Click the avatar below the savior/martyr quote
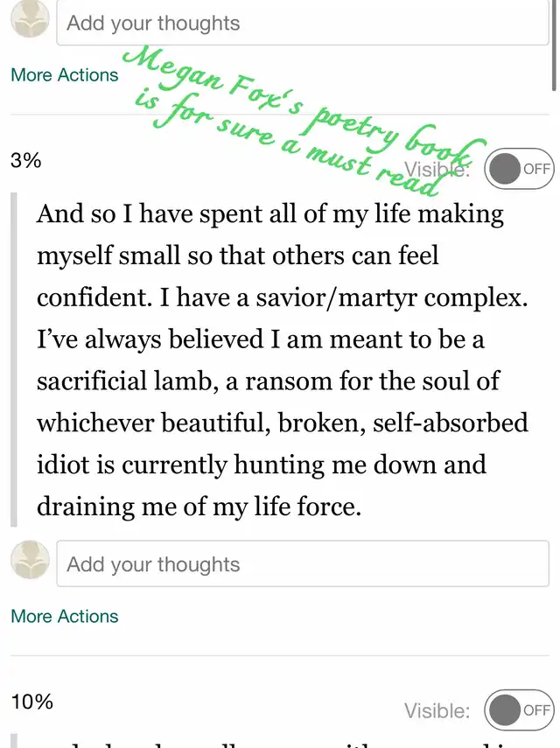Viewport: 560px width, 748px height. pos(30,560)
